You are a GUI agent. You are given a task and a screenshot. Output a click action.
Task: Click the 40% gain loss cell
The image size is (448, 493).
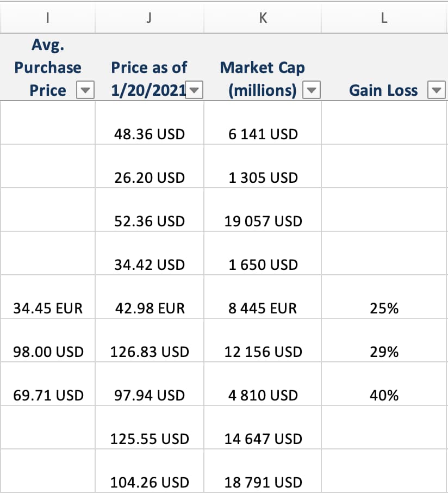(384, 395)
